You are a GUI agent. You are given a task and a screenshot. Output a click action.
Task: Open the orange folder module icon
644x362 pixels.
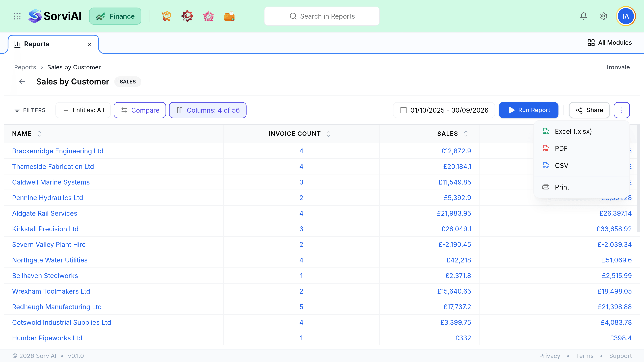[x=229, y=16]
